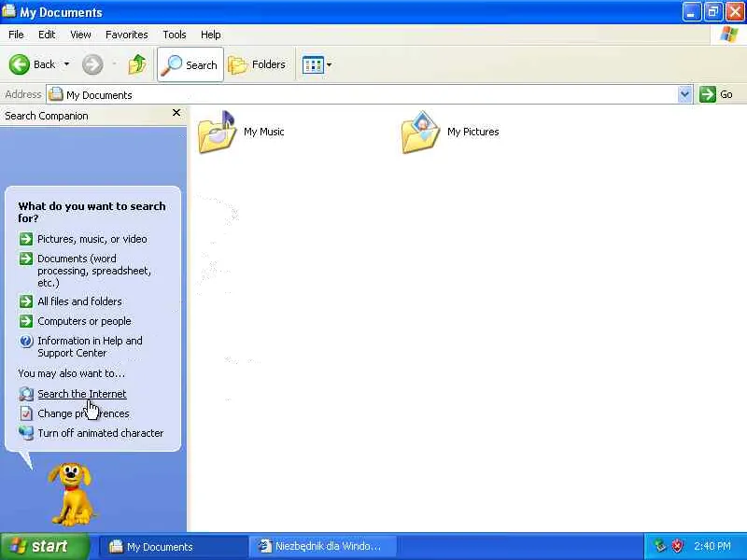This screenshot has width=747, height=560.
Task: Select the My Pictures folder icon
Action: click(x=420, y=132)
